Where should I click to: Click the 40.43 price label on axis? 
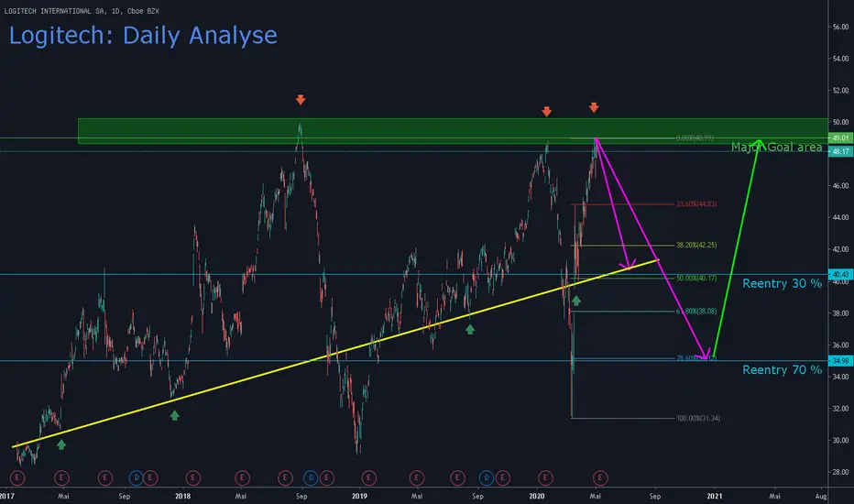point(840,274)
